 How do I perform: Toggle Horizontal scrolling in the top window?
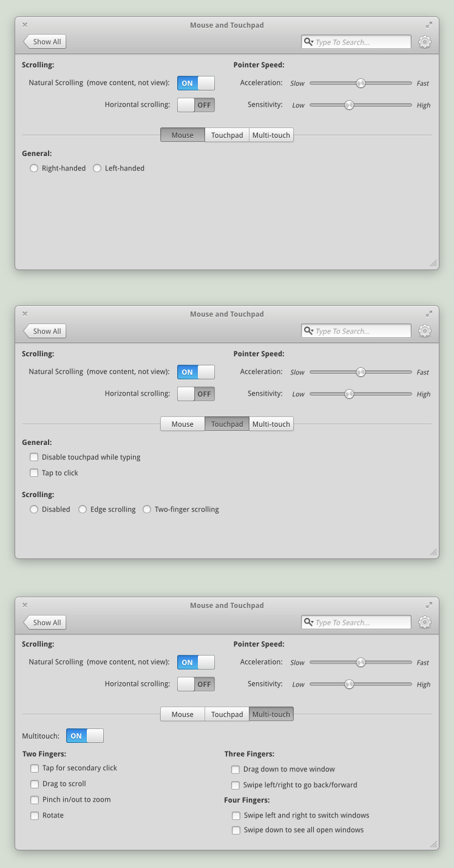[196, 105]
